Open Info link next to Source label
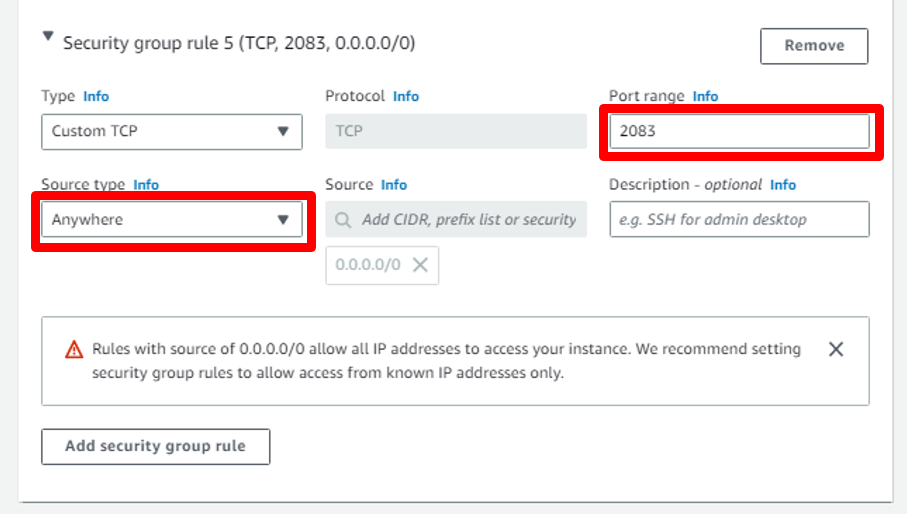The height and width of the screenshot is (514, 907). (394, 185)
